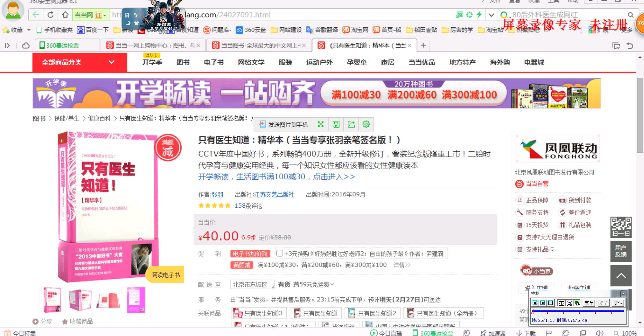Click the 用户反馈 feedback button

click(x=621, y=251)
